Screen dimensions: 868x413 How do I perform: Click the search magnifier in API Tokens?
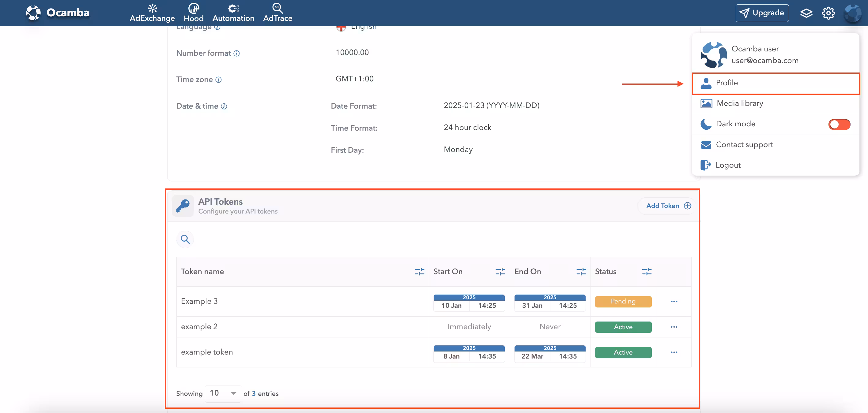[185, 239]
